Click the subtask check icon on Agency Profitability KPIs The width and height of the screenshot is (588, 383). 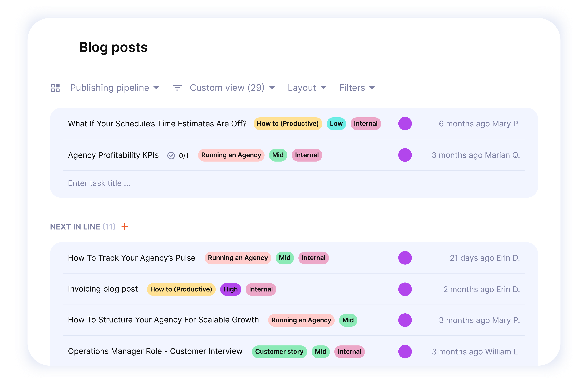[x=171, y=155]
